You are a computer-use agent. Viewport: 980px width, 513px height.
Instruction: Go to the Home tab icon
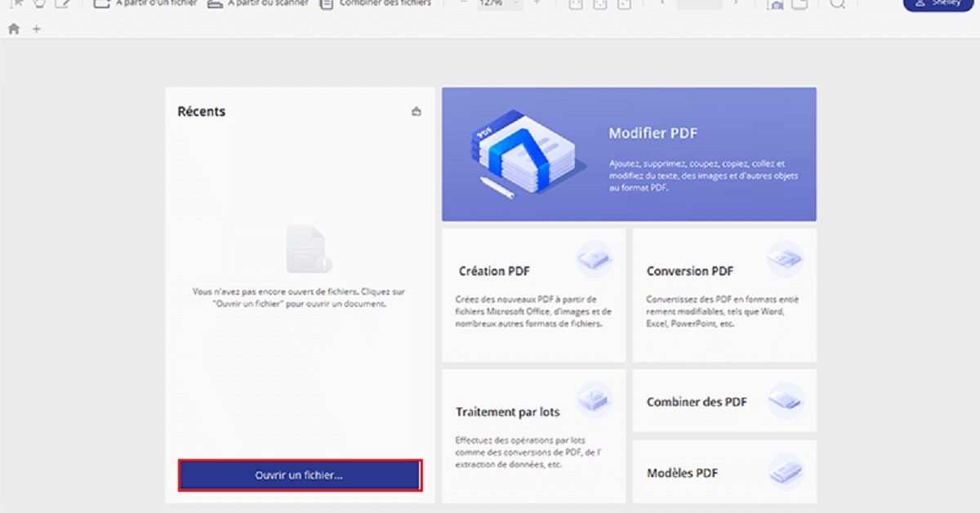(13, 29)
